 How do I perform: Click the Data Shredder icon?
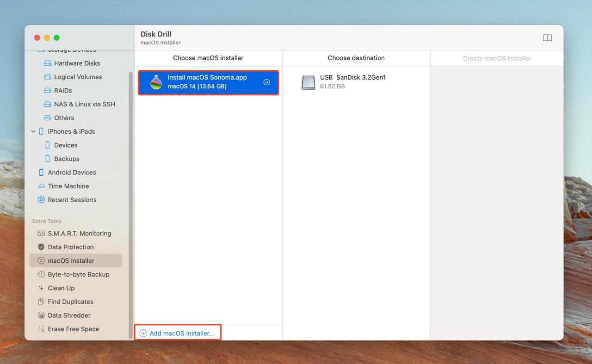pos(41,315)
